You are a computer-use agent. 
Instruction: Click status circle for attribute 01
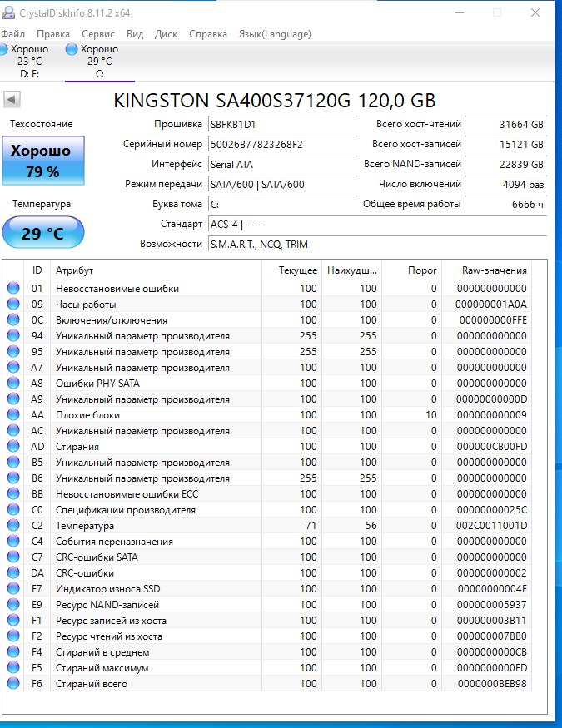pos(13,289)
